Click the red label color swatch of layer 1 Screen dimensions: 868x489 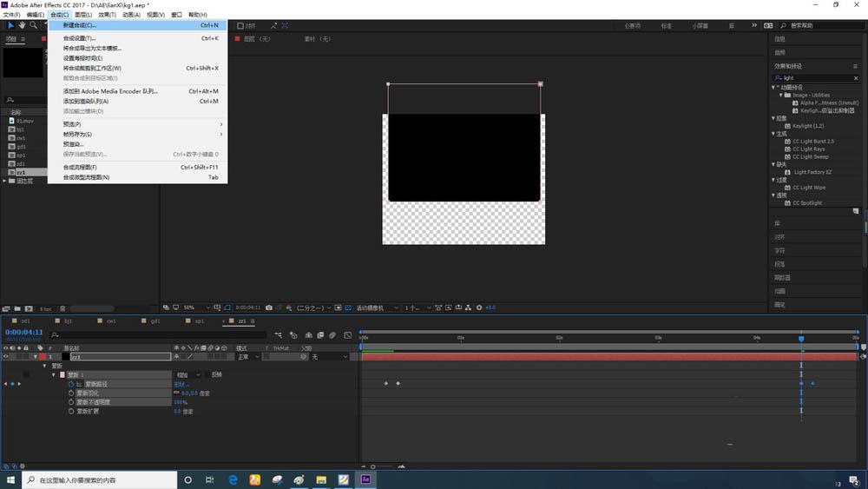pos(42,356)
